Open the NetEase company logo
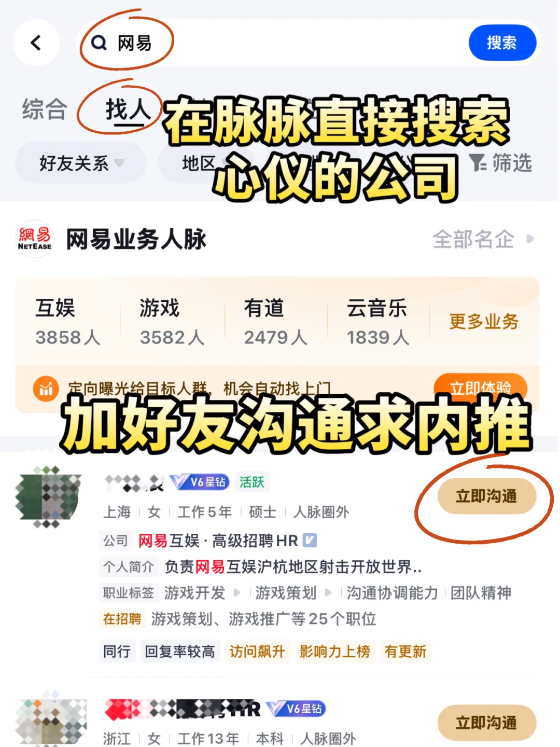Screen dimensions: 560x747 35,239
